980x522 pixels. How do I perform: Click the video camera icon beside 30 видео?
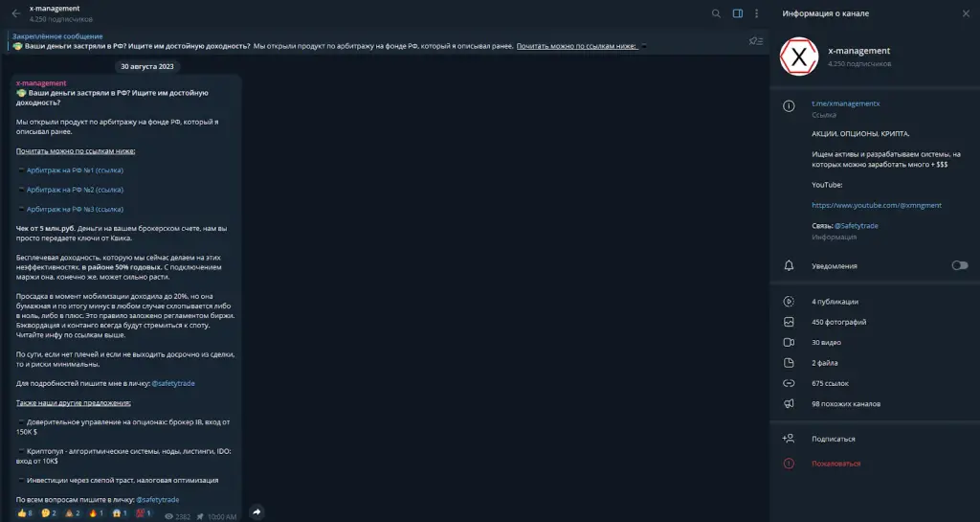(789, 343)
